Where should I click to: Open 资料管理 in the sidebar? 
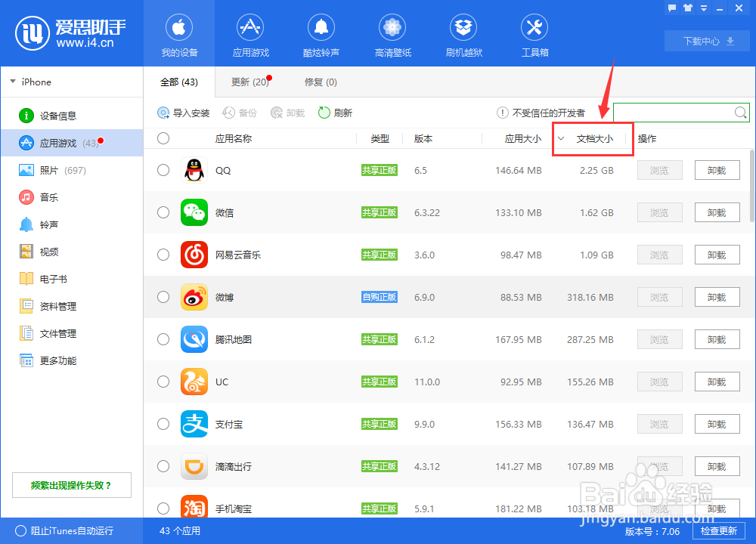(x=47, y=306)
